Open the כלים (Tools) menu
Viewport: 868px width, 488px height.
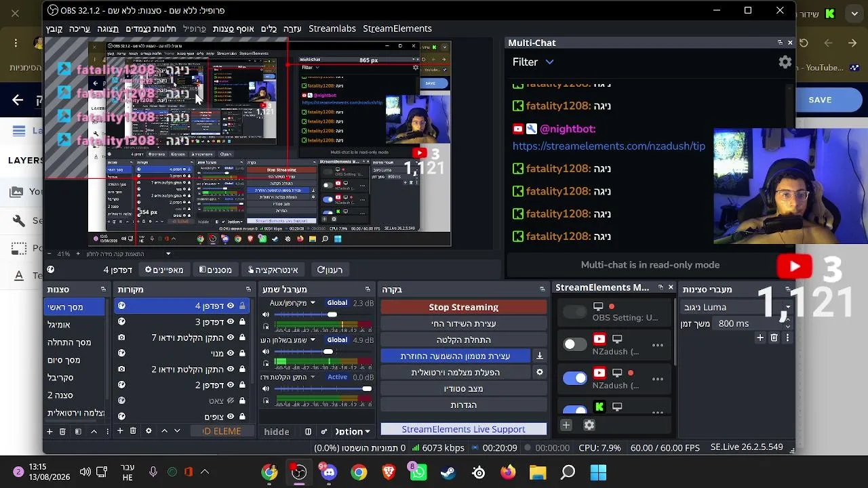[x=269, y=28]
